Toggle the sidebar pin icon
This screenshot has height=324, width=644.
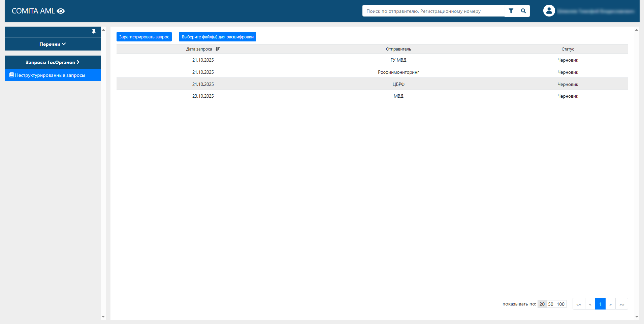pyautogui.click(x=94, y=32)
